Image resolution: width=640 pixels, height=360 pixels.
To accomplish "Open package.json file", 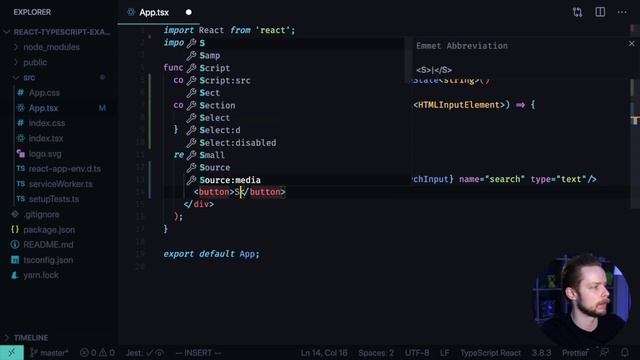I will tap(49, 230).
